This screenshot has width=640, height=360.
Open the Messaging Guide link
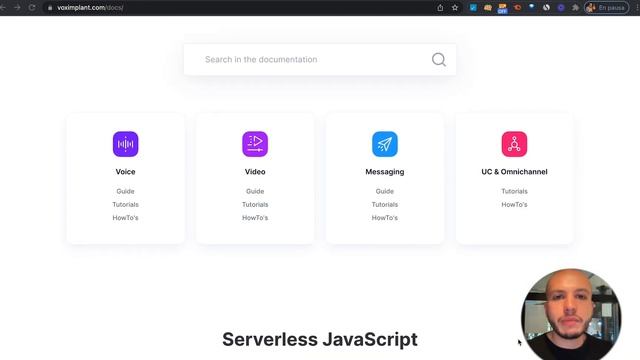pos(385,191)
